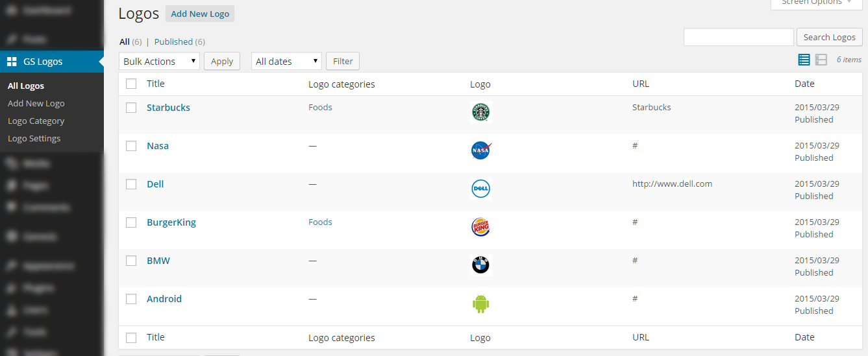Switch to list view icon
Screen dimensions: 868x356
click(x=804, y=60)
